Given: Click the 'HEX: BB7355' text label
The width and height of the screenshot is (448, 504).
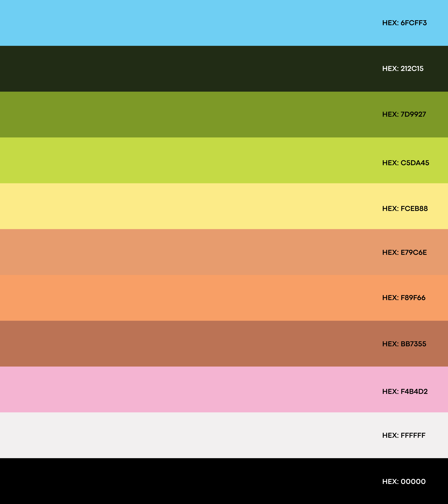Looking at the screenshot, I should point(404,344).
